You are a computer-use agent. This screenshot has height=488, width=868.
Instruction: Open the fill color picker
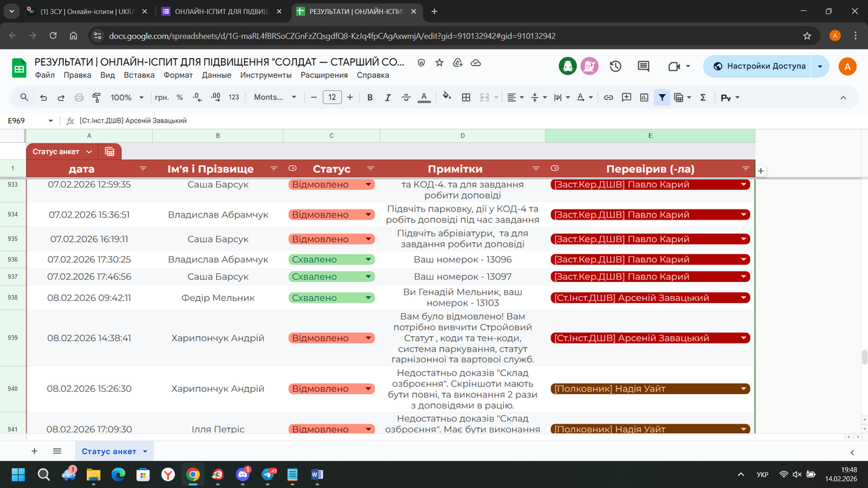pos(448,98)
